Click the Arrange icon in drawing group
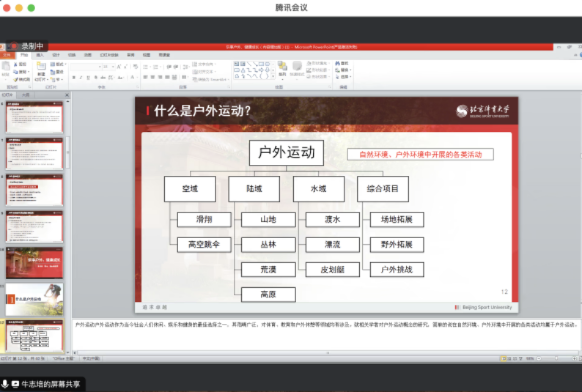The image size is (582, 392). [283, 67]
